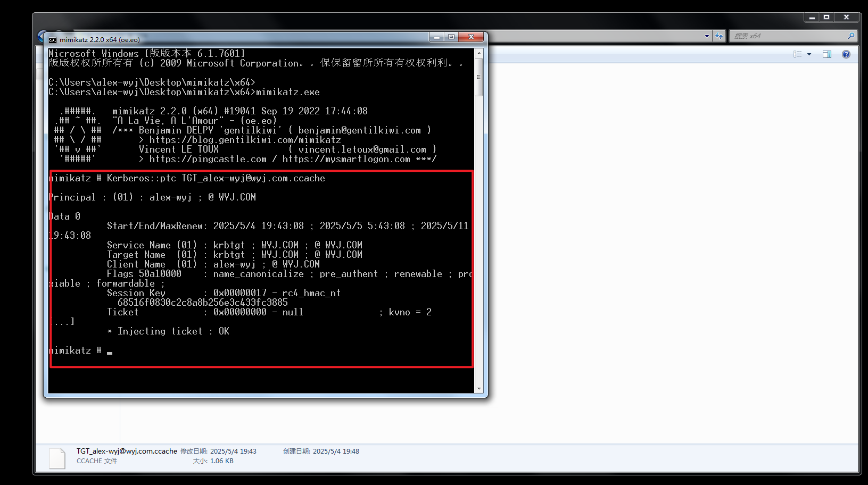
Task: Click the session key hash 68516f0830c2c8a8b256e3c433fc3885
Action: point(203,303)
